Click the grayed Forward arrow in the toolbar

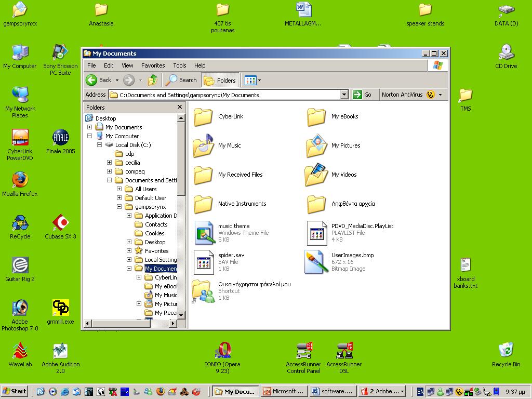pyautogui.click(x=129, y=80)
